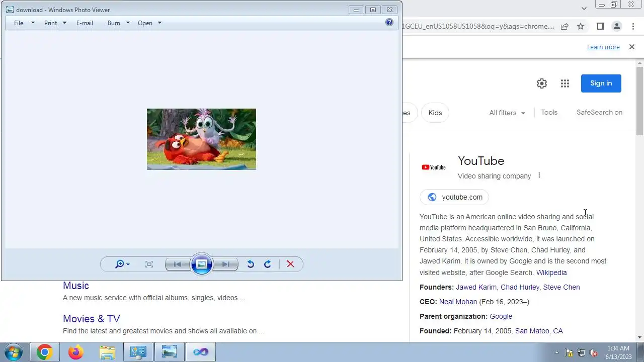Open the Learn more link in Chrome
The width and height of the screenshot is (644, 362).
click(603, 47)
